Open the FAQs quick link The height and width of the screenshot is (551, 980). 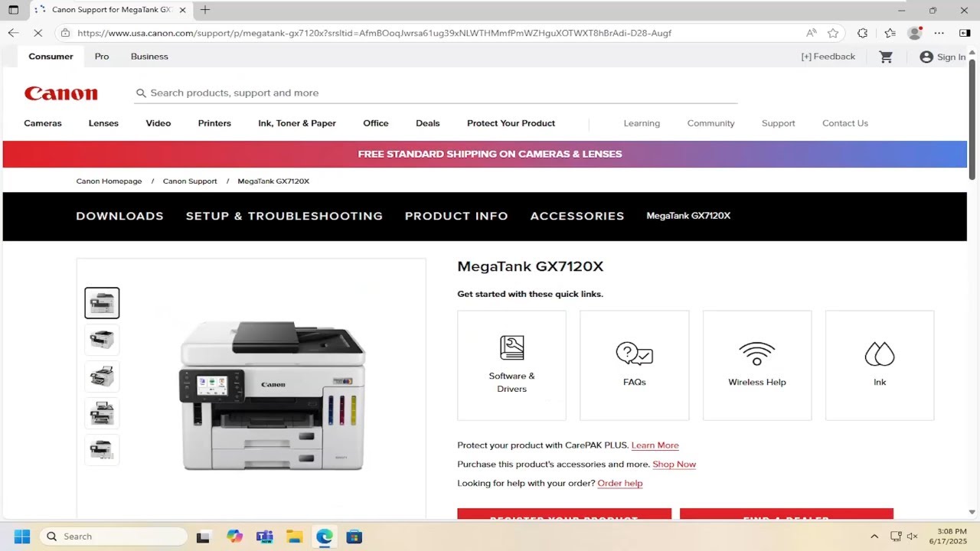coord(634,365)
